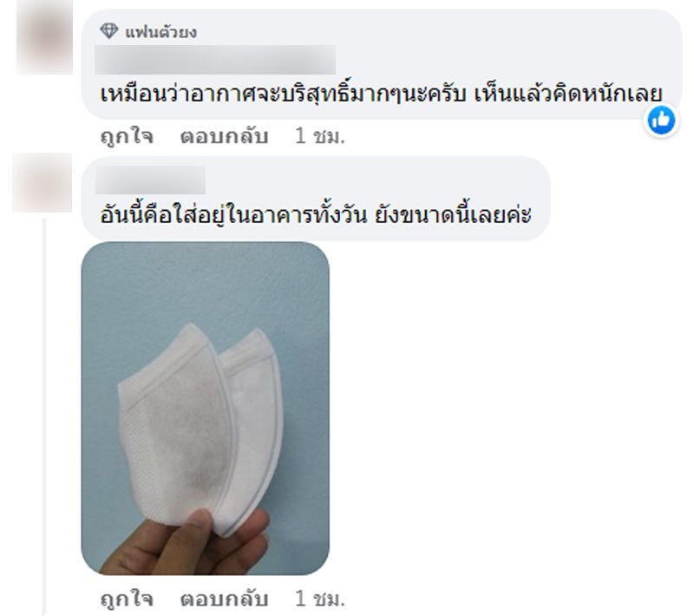Click the diamond top fan badge icon
Screen dimensions: 694x616
(x=109, y=31)
